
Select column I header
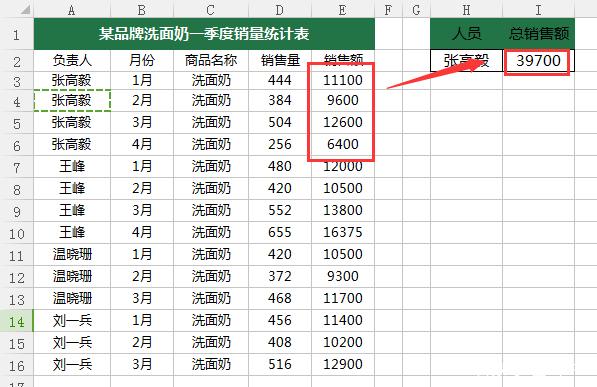point(538,9)
